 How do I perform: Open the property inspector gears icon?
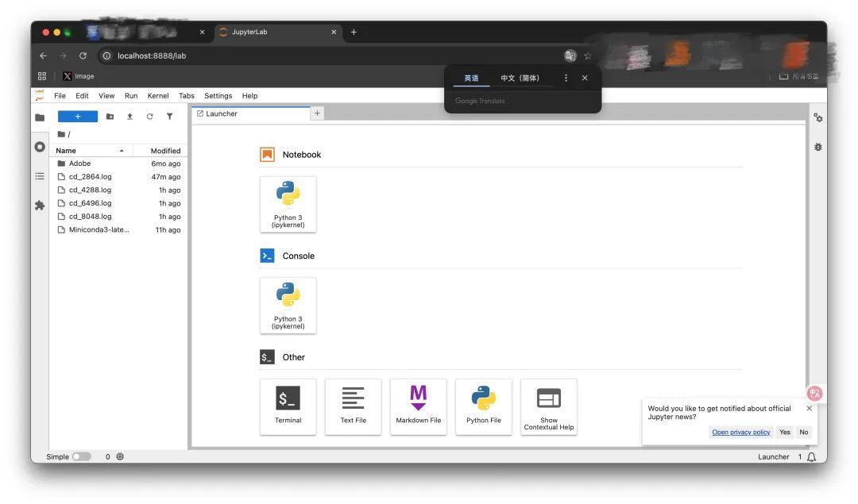tap(818, 117)
